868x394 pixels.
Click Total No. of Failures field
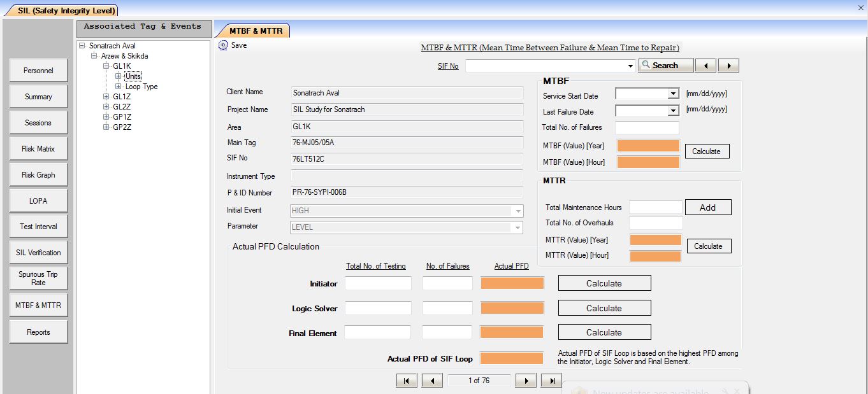(x=647, y=127)
